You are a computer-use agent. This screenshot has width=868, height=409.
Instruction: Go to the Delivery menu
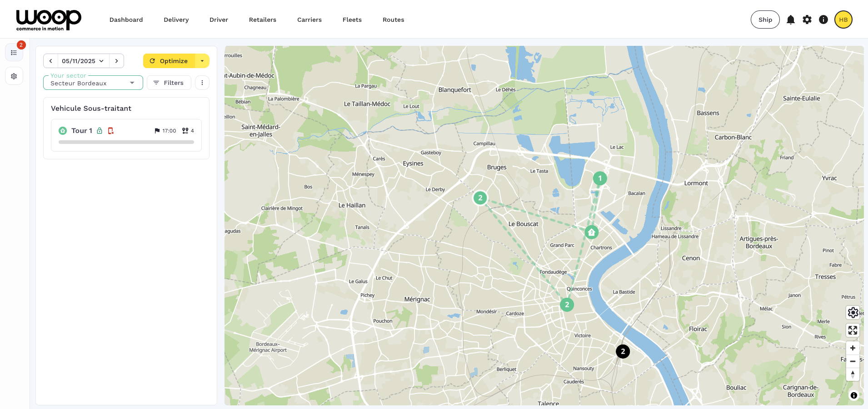tap(176, 20)
